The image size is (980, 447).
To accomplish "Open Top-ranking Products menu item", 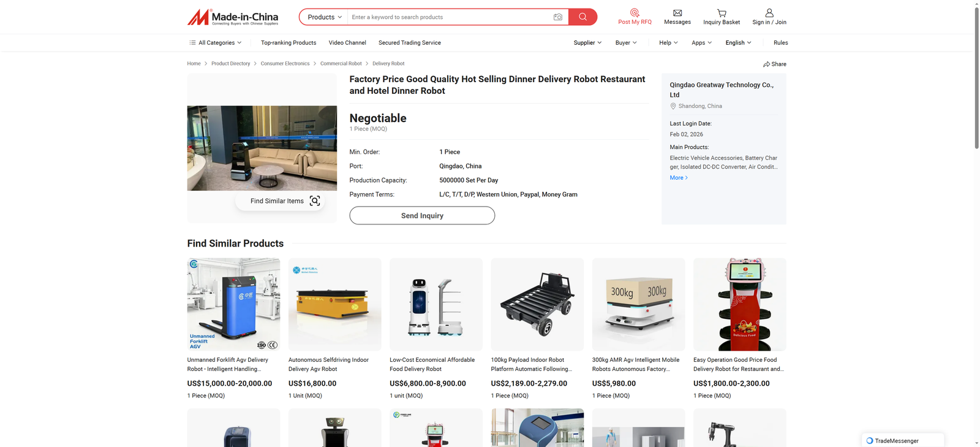I will (x=288, y=43).
